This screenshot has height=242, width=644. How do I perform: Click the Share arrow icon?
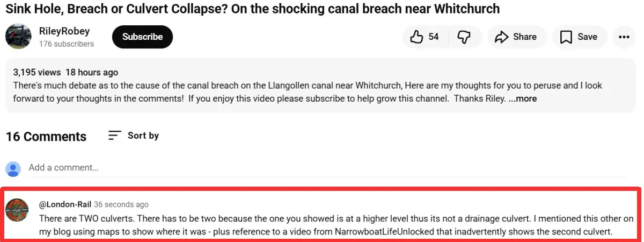click(x=501, y=37)
